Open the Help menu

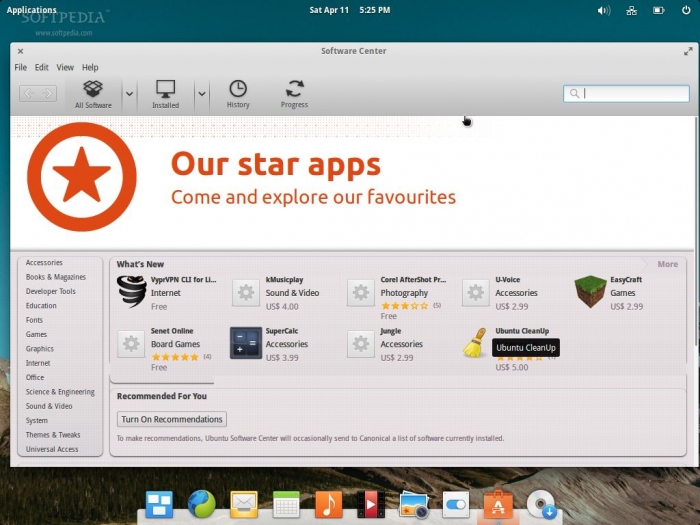pos(90,67)
